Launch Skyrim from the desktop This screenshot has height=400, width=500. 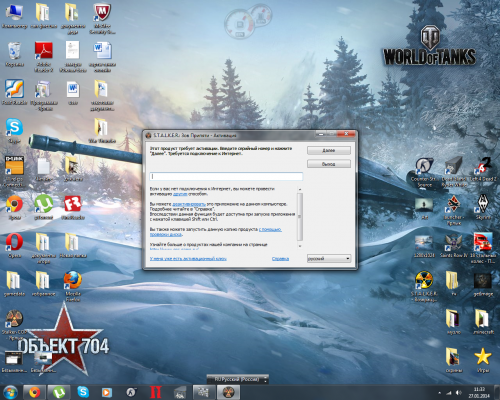click(483, 207)
